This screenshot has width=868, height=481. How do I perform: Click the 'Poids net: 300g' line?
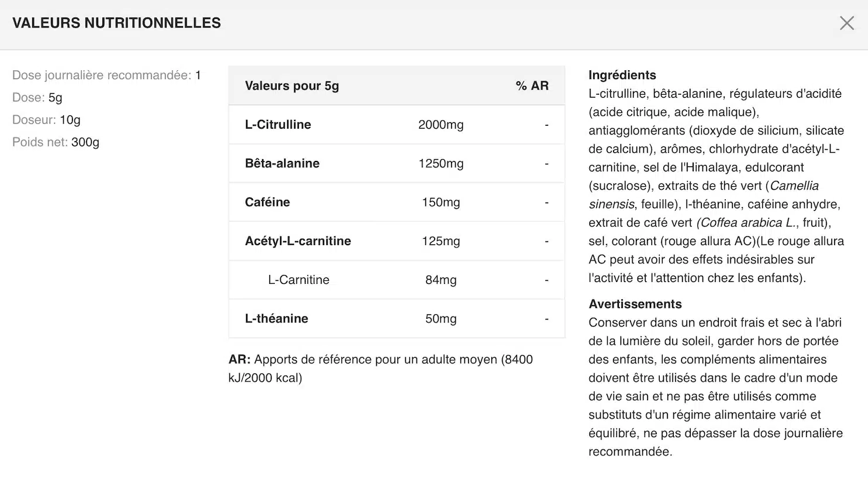click(56, 142)
